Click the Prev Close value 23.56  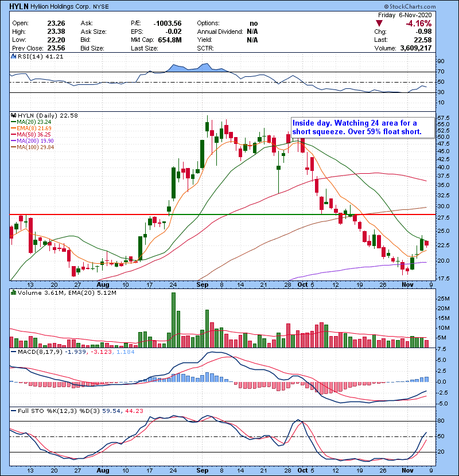coord(56,48)
